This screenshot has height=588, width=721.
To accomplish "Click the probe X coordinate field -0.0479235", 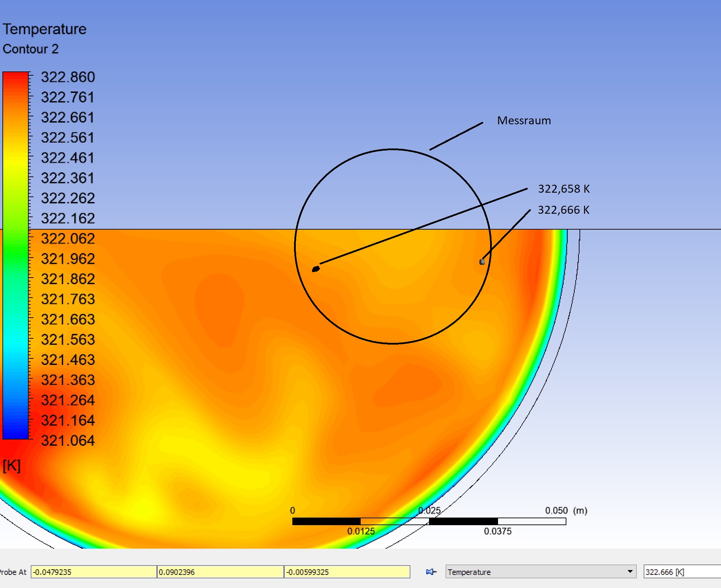I will click(93, 572).
